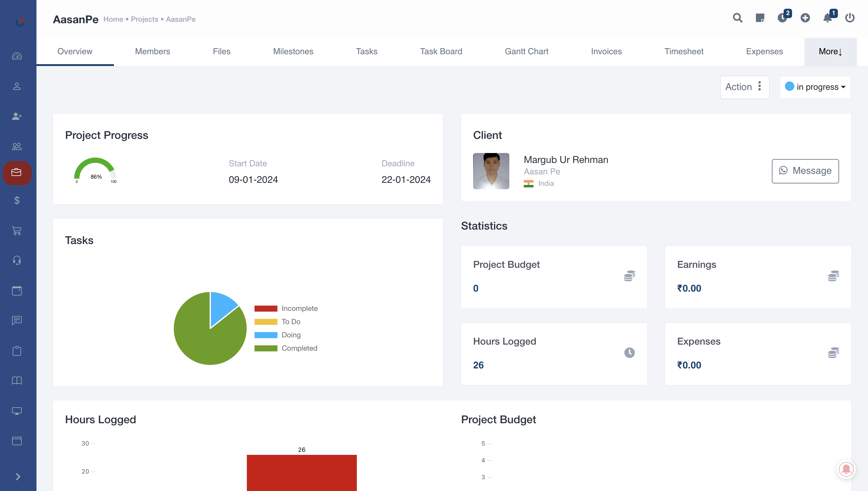Click the power logout icon

point(849,18)
